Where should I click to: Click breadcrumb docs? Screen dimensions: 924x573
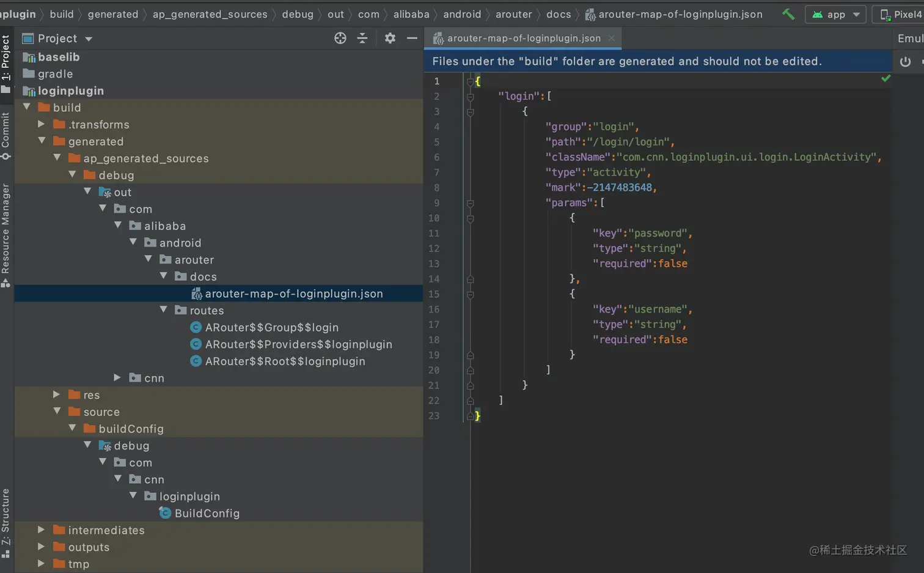click(559, 14)
